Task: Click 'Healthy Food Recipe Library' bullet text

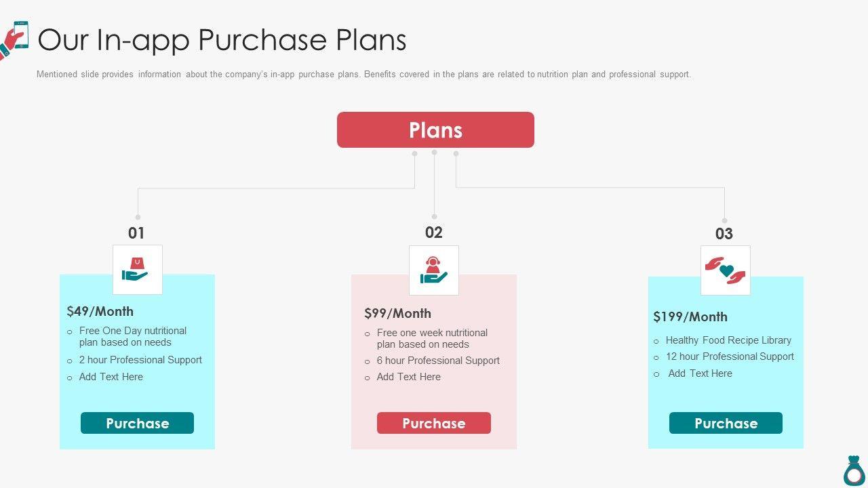Action: 728,340
